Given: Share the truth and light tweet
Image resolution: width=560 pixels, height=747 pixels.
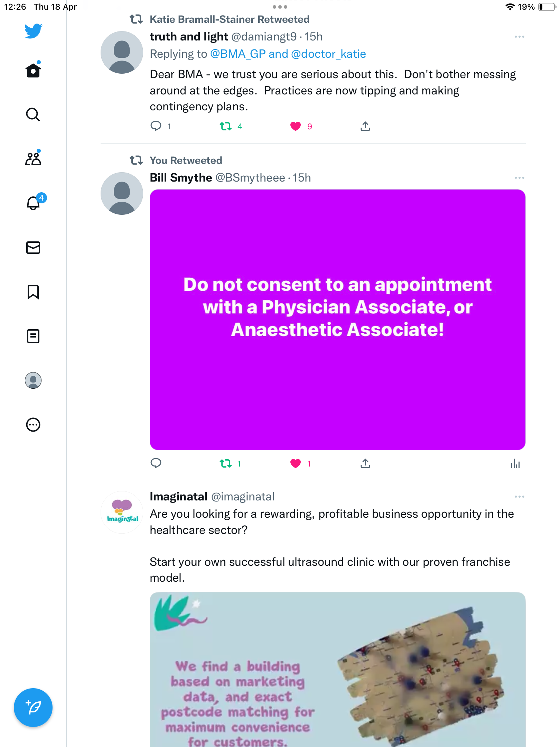Looking at the screenshot, I should 365,127.
